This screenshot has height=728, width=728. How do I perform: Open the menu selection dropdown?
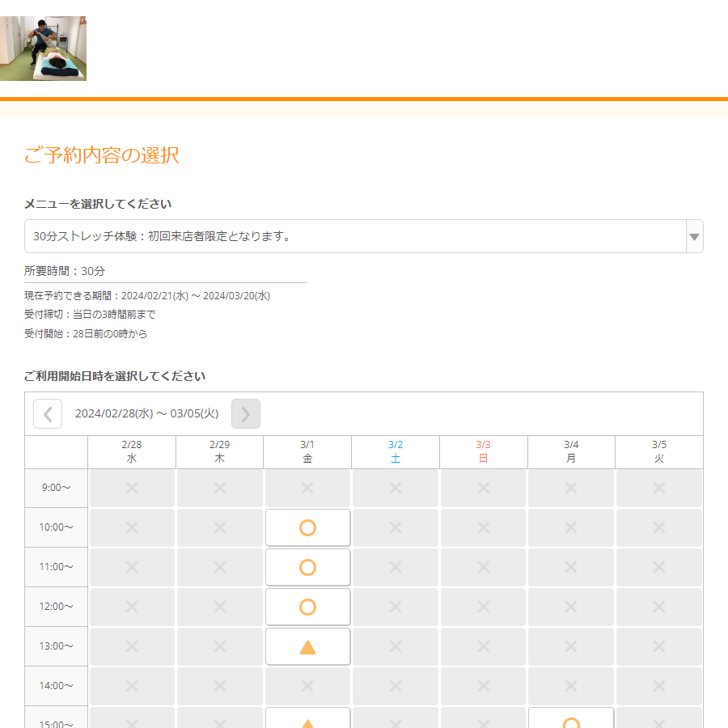tap(356, 236)
